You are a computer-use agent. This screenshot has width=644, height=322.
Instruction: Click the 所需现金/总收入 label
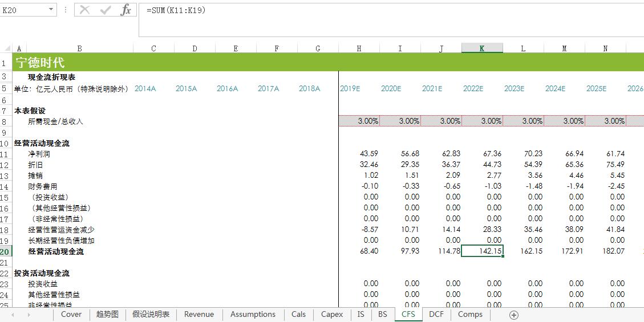point(55,121)
